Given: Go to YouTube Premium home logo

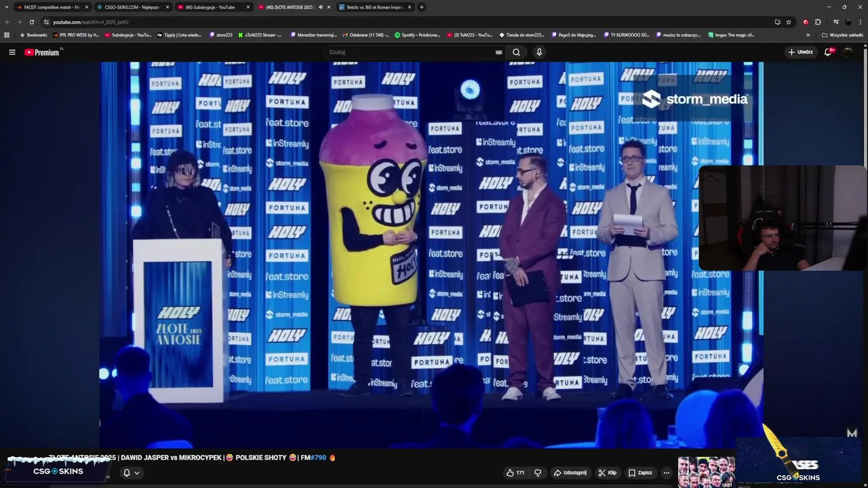Looking at the screenshot, I should [x=42, y=52].
